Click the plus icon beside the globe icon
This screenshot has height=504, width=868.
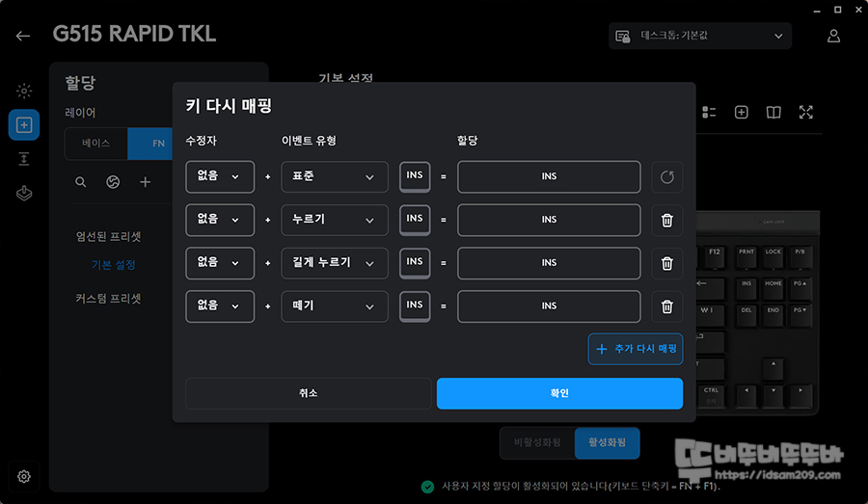click(145, 182)
